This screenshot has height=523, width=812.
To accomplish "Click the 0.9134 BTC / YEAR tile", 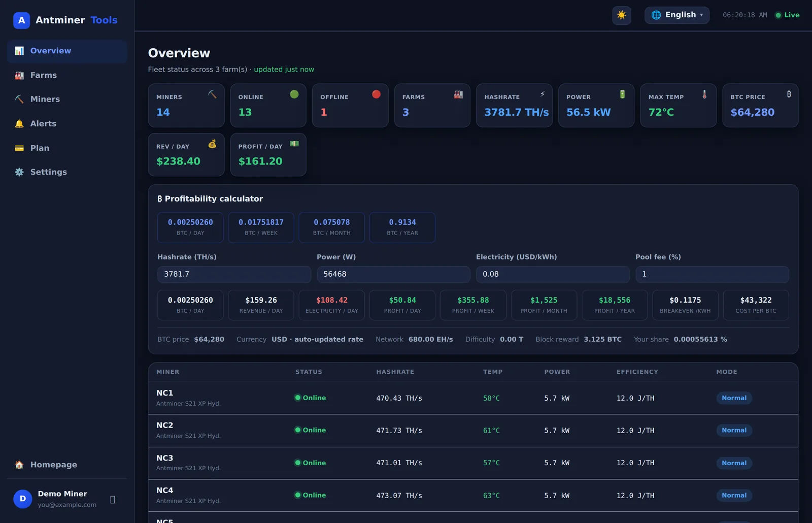I will click(402, 227).
